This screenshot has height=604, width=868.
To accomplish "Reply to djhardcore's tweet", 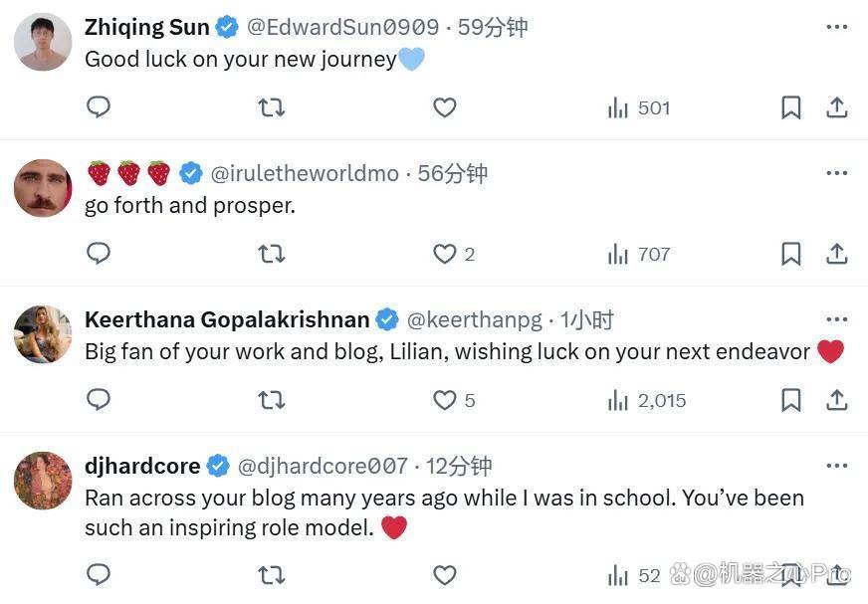I will tap(99, 574).
